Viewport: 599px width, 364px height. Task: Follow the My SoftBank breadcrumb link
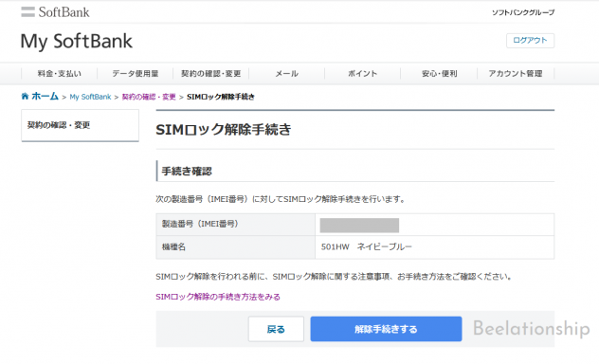pos(90,97)
